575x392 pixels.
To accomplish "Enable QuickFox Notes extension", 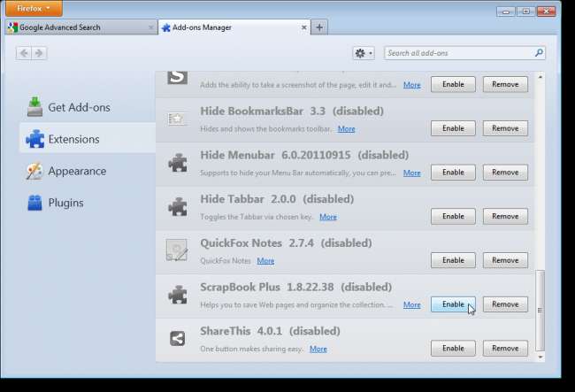I will [453, 260].
